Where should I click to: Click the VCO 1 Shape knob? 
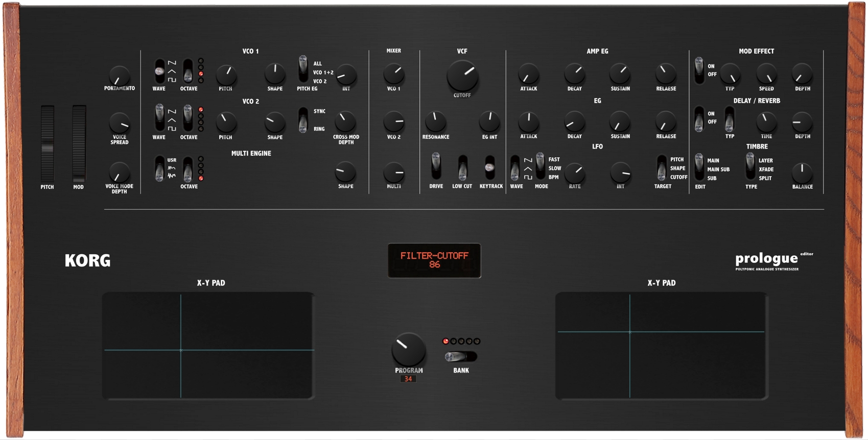275,75
